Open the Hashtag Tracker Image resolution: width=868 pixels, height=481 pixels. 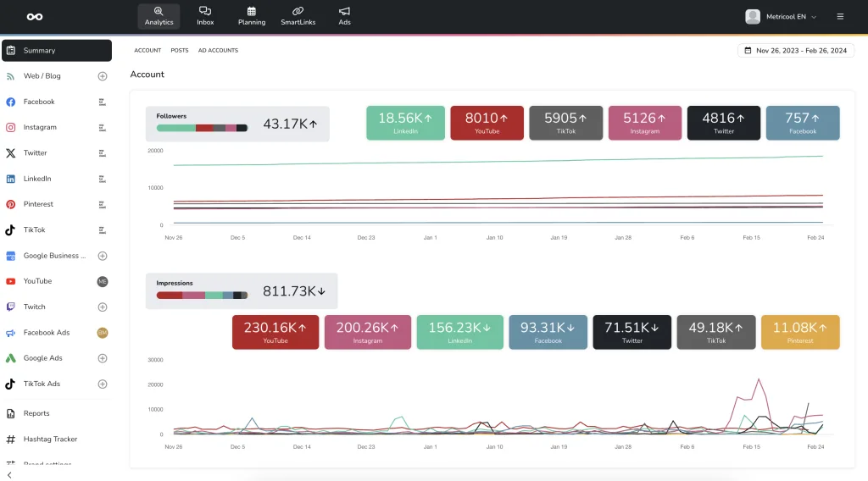click(x=50, y=439)
